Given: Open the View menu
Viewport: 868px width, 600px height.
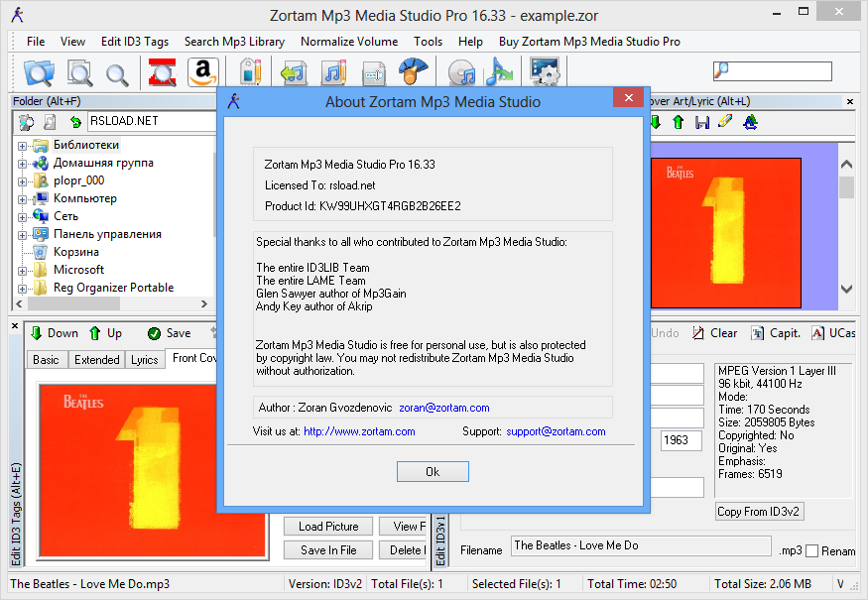Looking at the screenshot, I should point(72,42).
